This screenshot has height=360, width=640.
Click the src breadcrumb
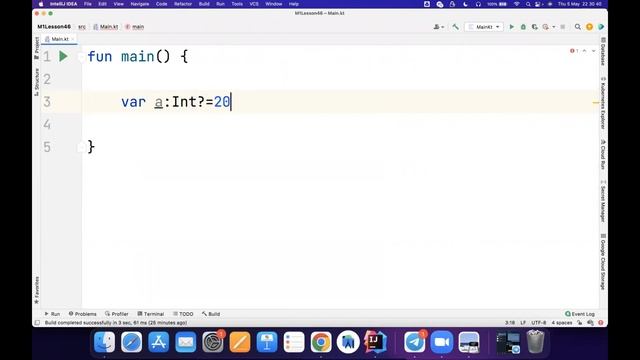82,27
